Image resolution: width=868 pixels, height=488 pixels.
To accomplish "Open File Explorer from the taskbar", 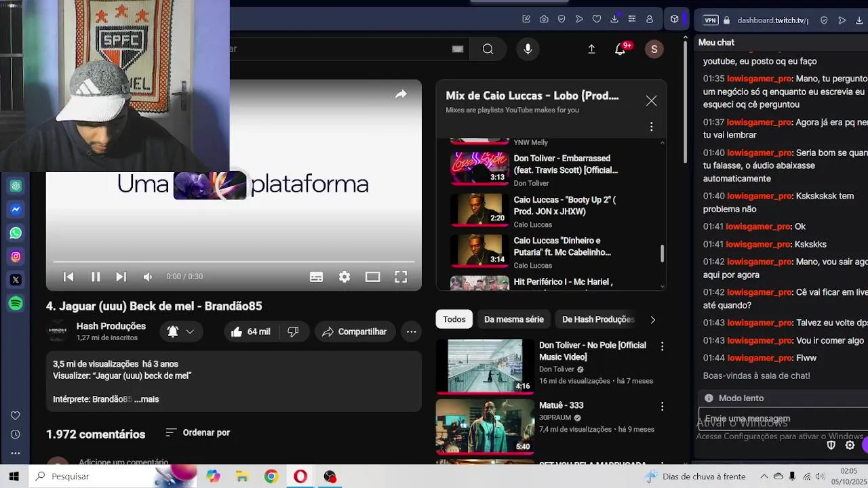I will pyautogui.click(x=242, y=476).
